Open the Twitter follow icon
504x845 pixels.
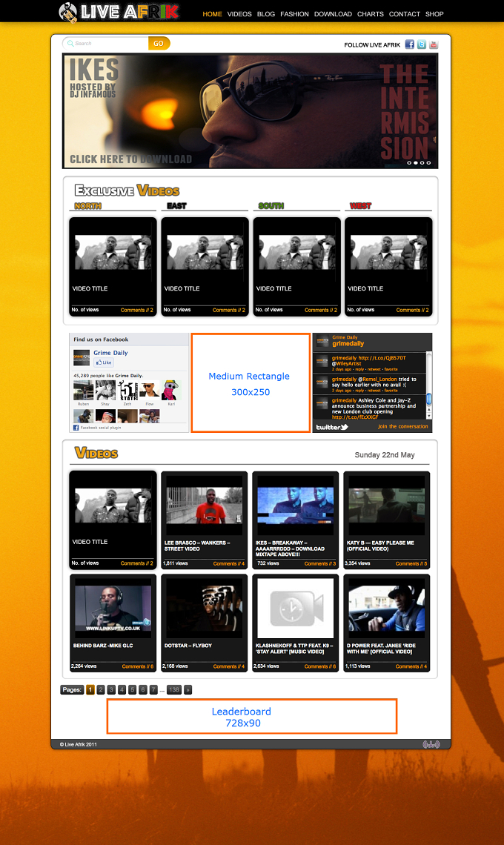point(422,44)
